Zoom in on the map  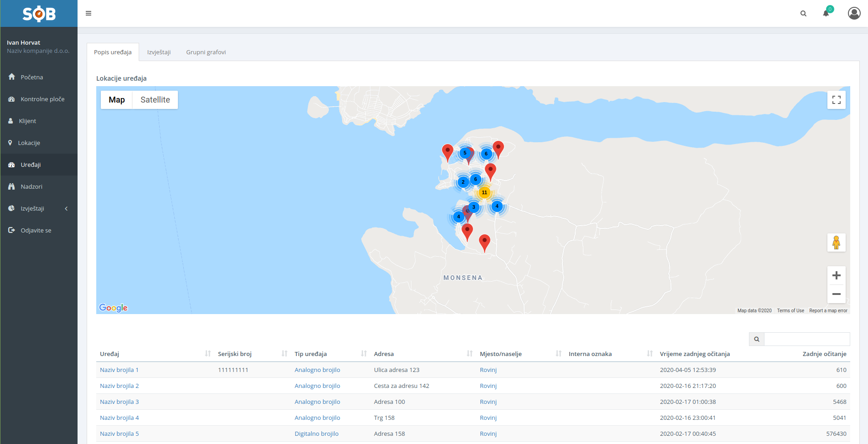pos(836,275)
